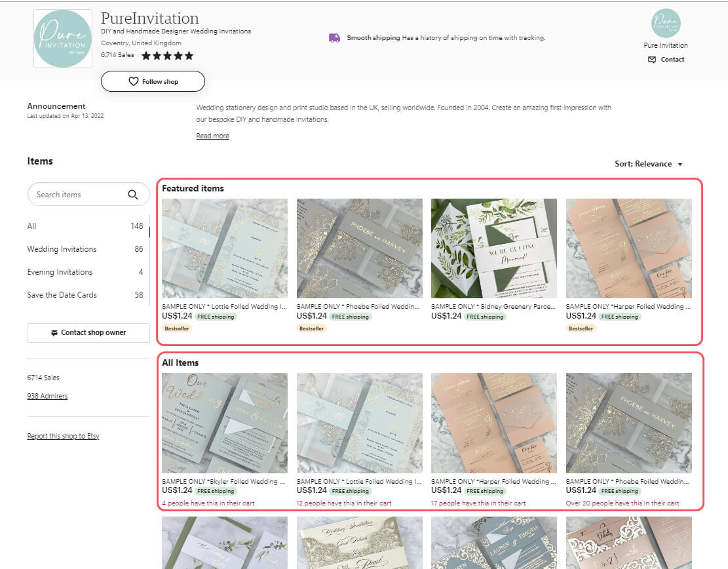This screenshot has height=569, width=728.
Task: Open the 938 Admirers link
Action: click(47, 395)
